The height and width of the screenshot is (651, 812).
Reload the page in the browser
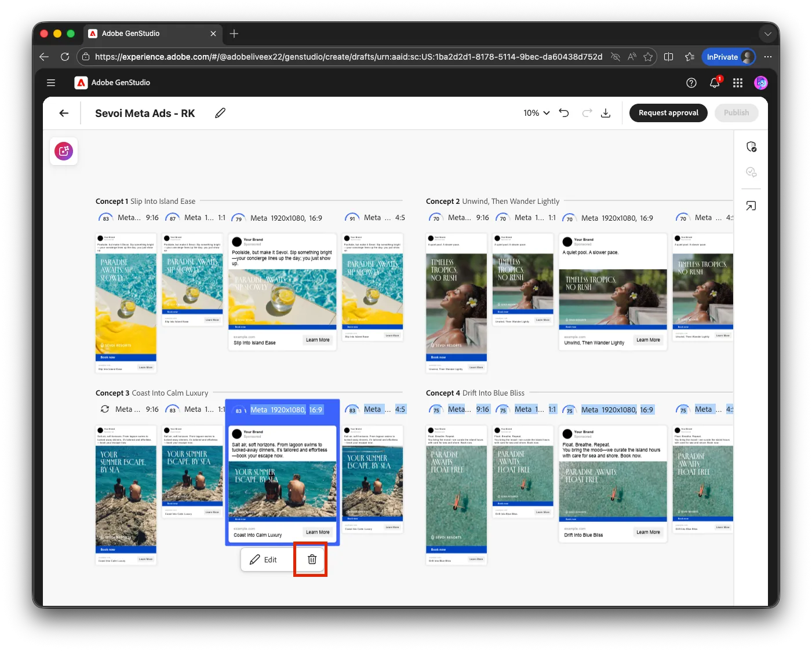pos(65,57)
